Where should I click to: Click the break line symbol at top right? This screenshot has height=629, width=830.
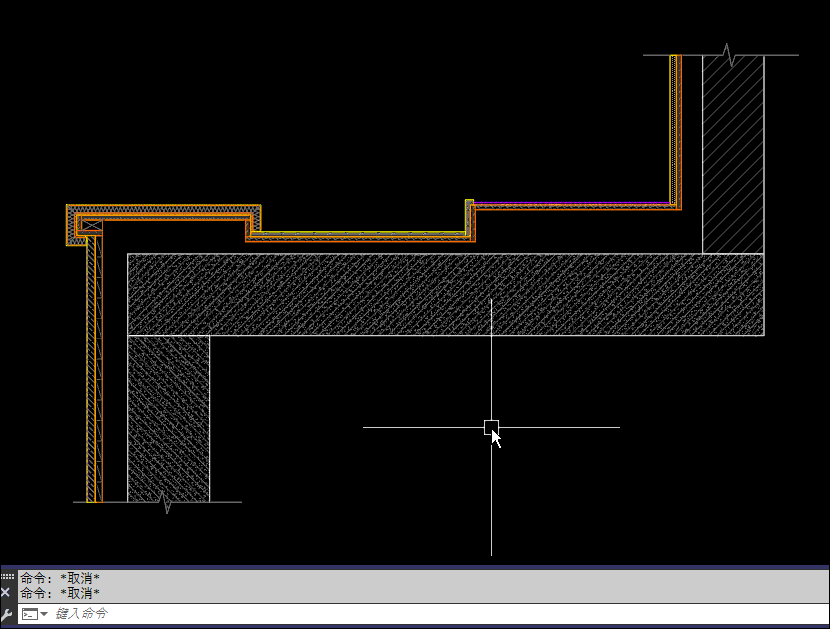[729, 54]
